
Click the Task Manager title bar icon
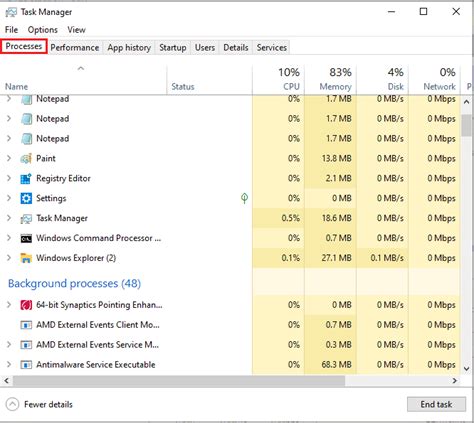(x=11, y=12)
